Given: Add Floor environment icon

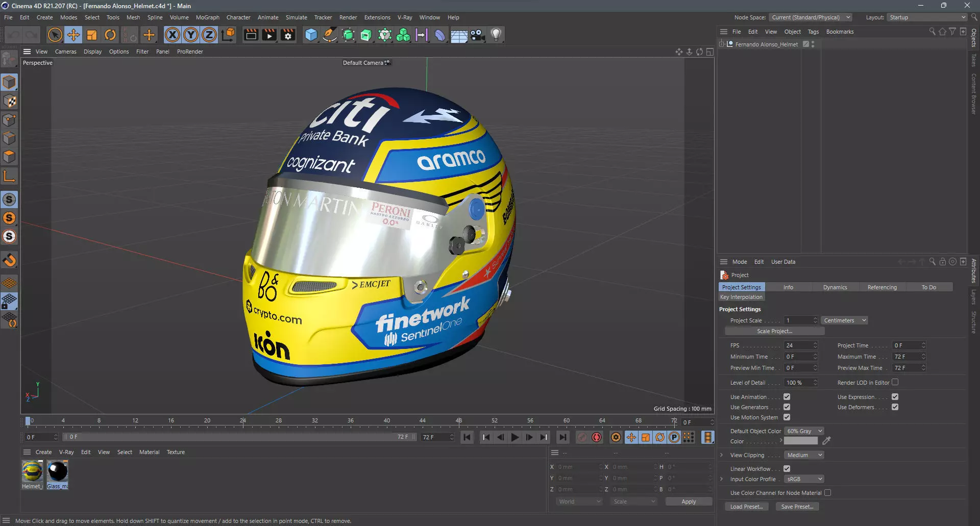Looking at the screenshot, I should (459, 35).
